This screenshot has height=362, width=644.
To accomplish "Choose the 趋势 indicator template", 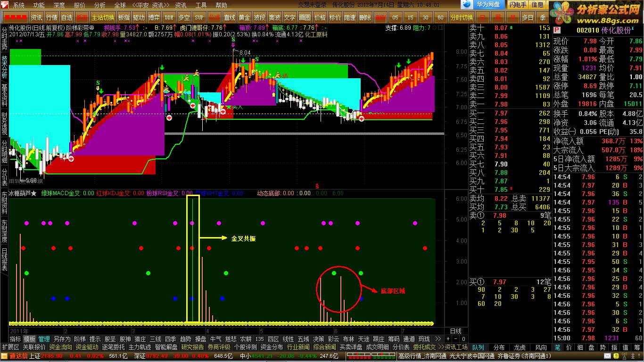I will click(x=185, y=339).
